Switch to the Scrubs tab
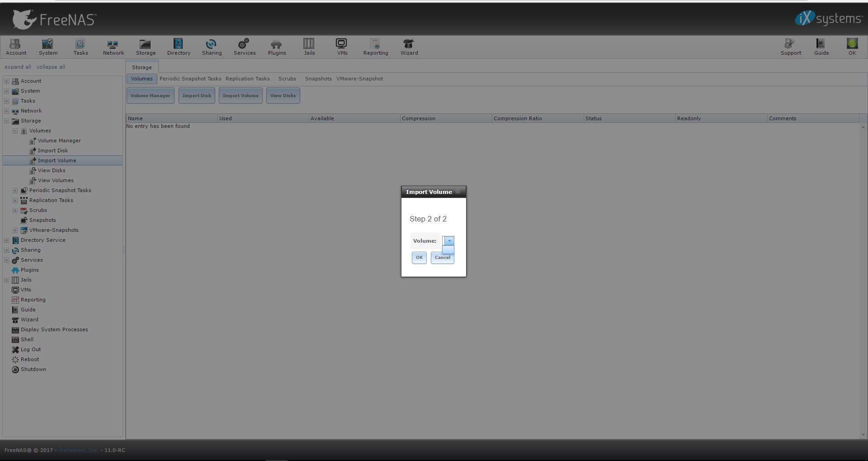 pos(287,79)
